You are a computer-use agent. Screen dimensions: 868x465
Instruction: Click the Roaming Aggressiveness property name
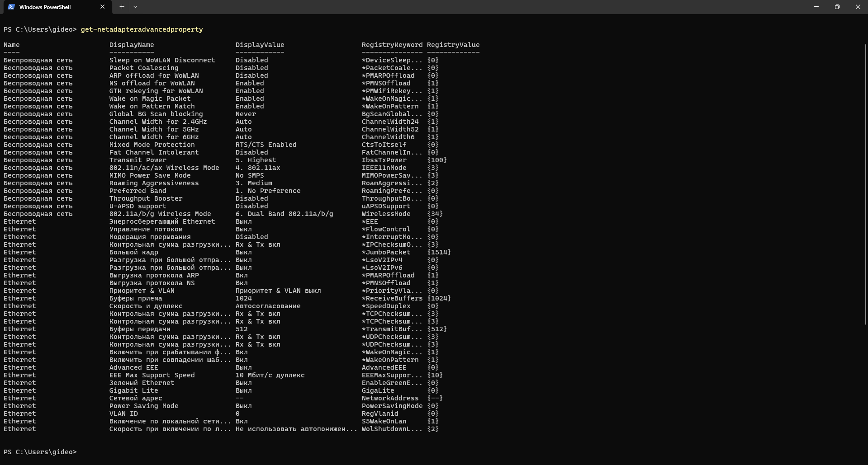pos(154,183)
